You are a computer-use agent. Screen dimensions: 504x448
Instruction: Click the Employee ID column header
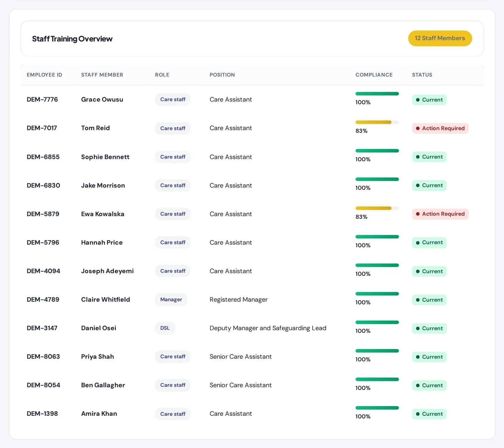point(44,75)
